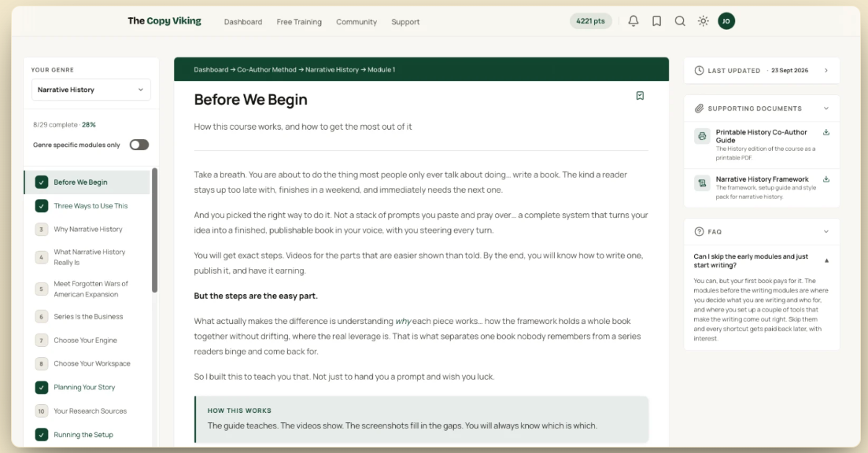Open JO profile avatar
Screen dimensions: 868x453
(x=726, y=21)
